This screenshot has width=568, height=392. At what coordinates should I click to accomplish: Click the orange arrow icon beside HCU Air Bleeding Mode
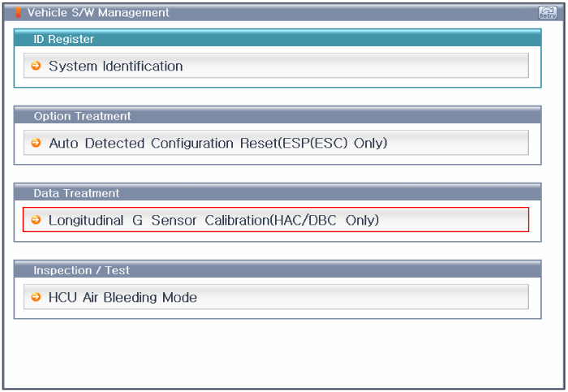click(x=36, y=297)
